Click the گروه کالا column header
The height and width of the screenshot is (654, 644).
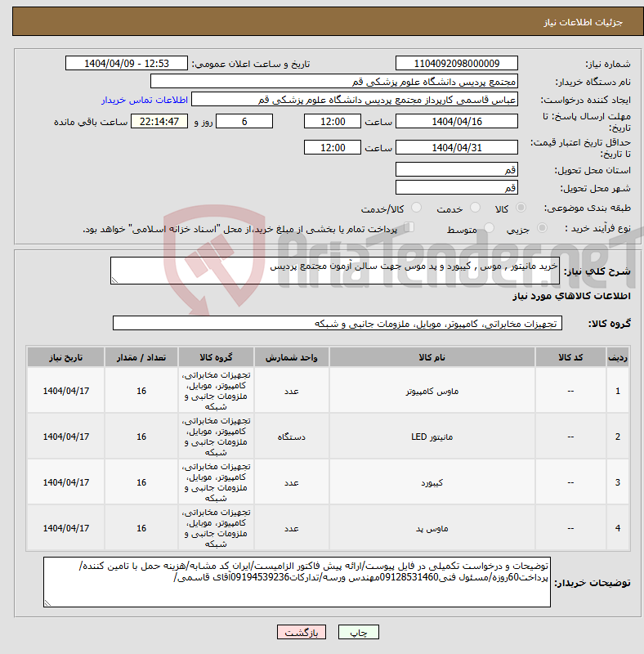coord(216,357)
